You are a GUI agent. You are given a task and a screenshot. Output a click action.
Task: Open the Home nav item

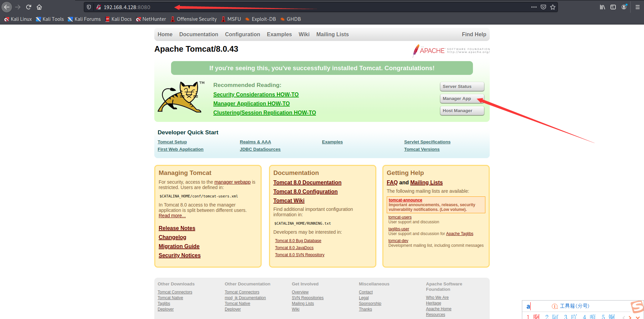[x=165, y=34]
